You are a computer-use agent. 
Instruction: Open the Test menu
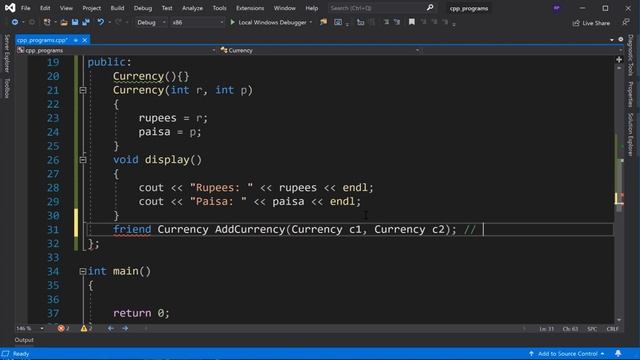pyautogui.click(x=167, y=8)
